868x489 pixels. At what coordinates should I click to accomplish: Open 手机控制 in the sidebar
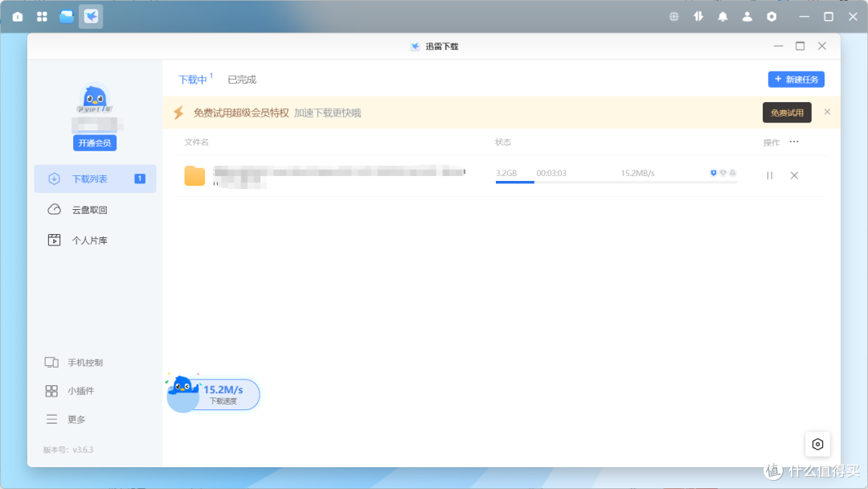tap(74, 363)
